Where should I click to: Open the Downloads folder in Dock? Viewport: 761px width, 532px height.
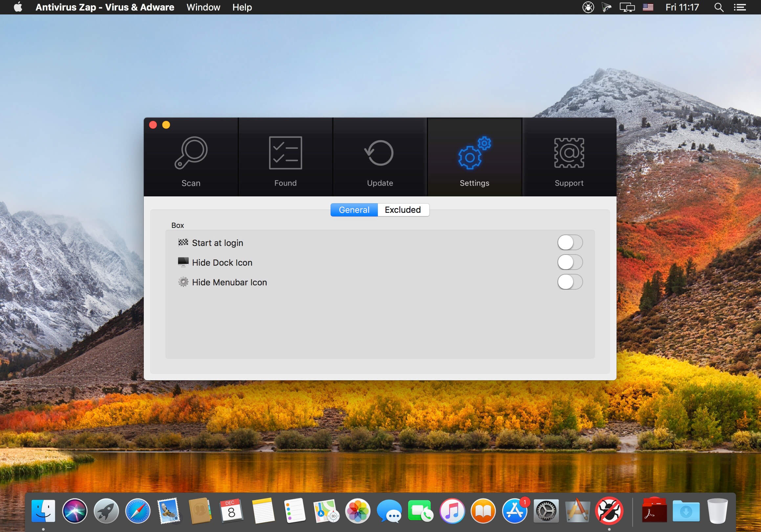tap(686, 511)
